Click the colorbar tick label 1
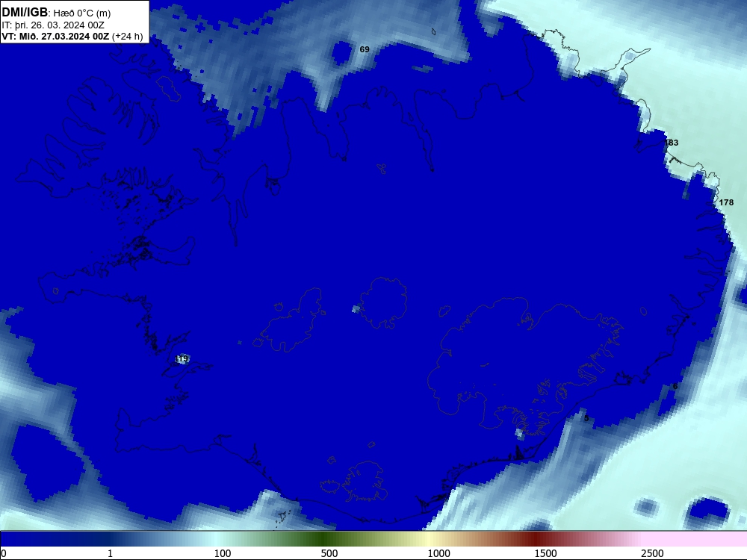The image size is (747, 560). [110, 553]
